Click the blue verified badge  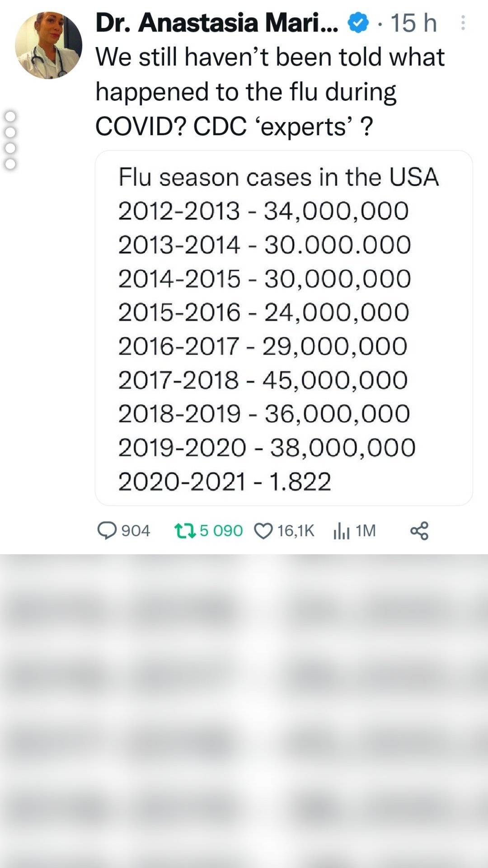point(358,23)
